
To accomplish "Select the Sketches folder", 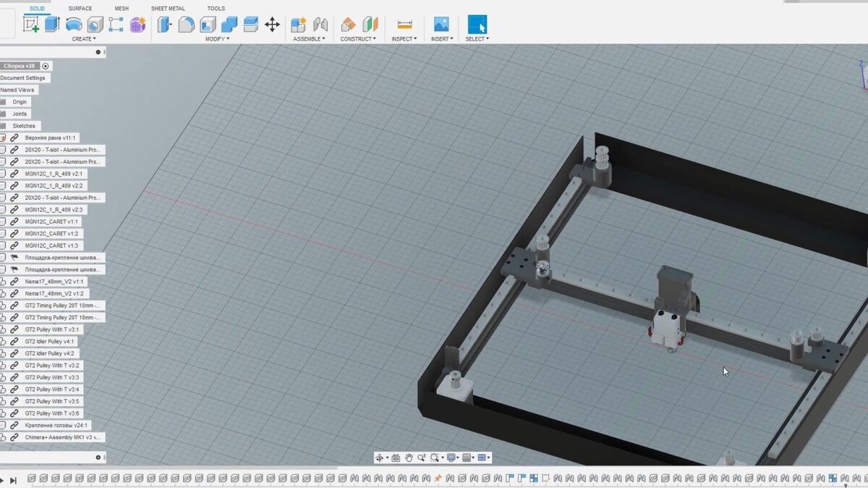I will 23,126.
